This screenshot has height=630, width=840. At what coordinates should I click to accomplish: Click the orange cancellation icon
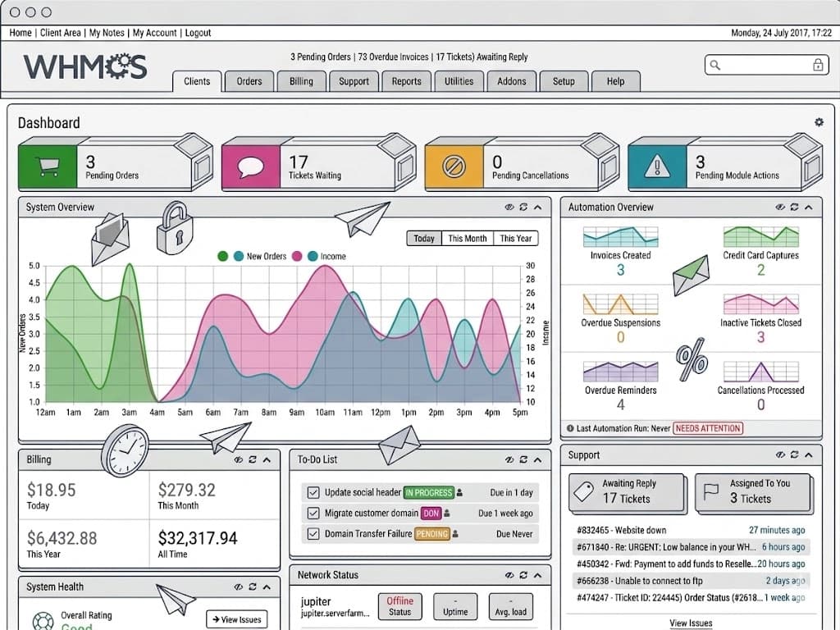[x=454, y=167]
